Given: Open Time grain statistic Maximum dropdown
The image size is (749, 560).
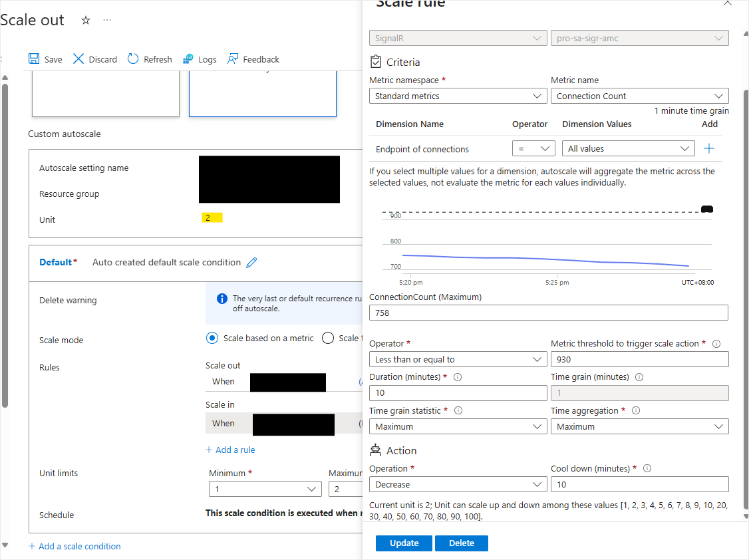Looking at the screenshot, I should pyautogui.click(x=458, y=426).
